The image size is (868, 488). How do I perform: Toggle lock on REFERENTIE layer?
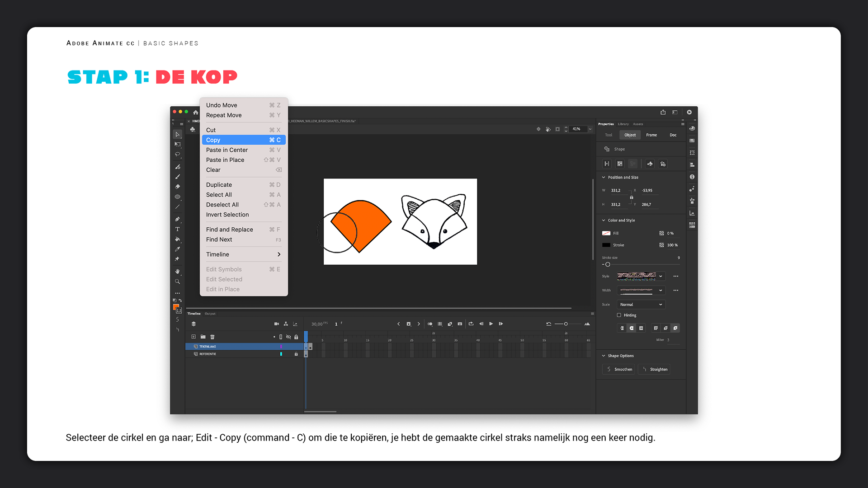click(296, 354)
